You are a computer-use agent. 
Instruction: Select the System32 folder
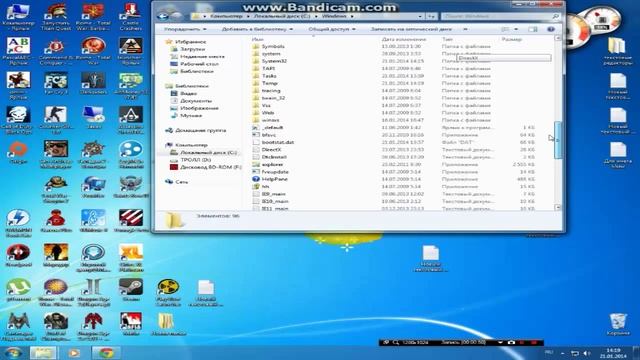(x=274, y=61)
